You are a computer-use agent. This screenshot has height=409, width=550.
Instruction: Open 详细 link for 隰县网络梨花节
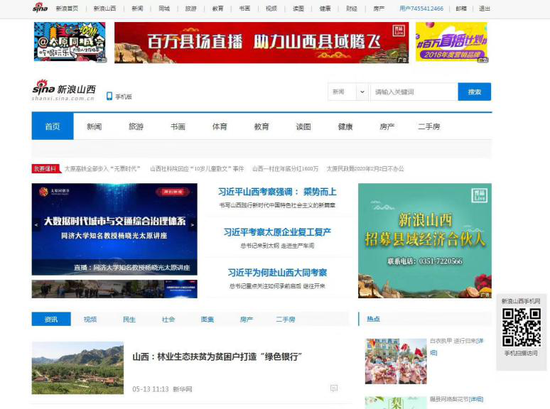476,399
